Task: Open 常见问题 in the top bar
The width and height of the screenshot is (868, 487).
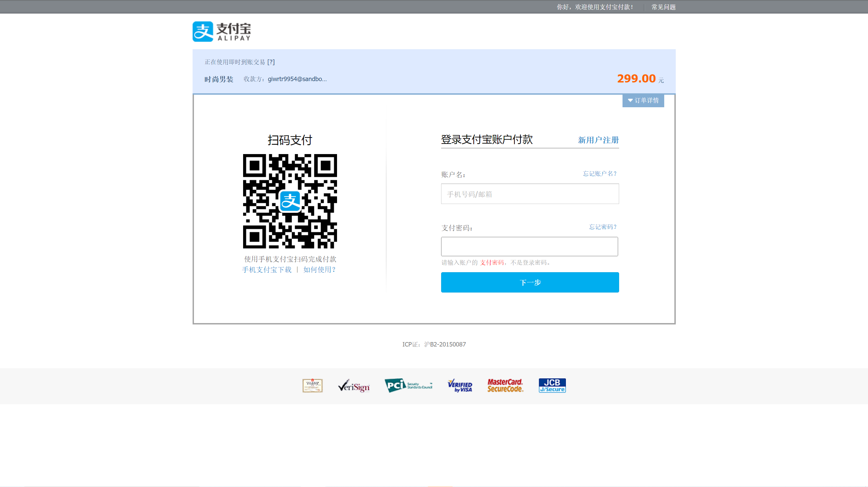Action: click(x=663, y=7)
